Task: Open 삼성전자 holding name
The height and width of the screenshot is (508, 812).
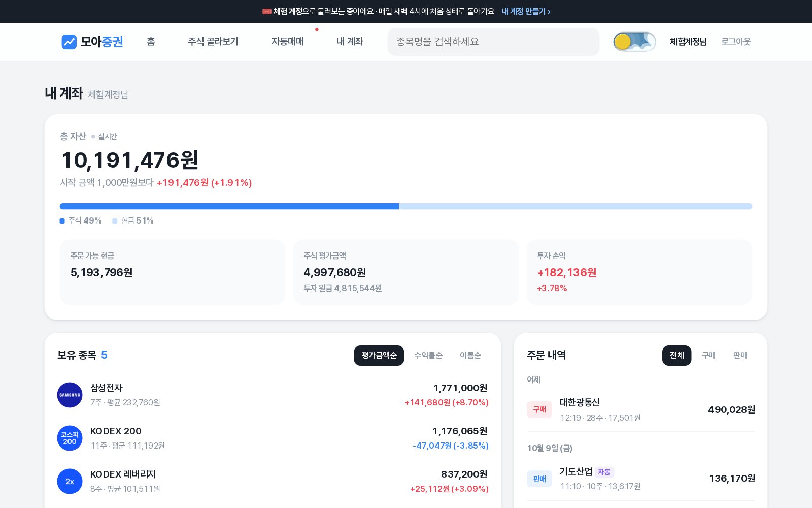Action: coord(107,388)
